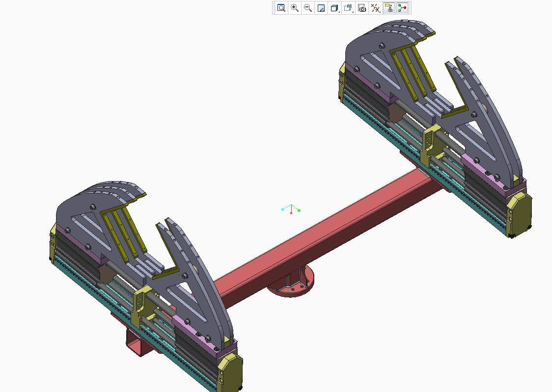Click the Refit view icon

click(281, 8)
